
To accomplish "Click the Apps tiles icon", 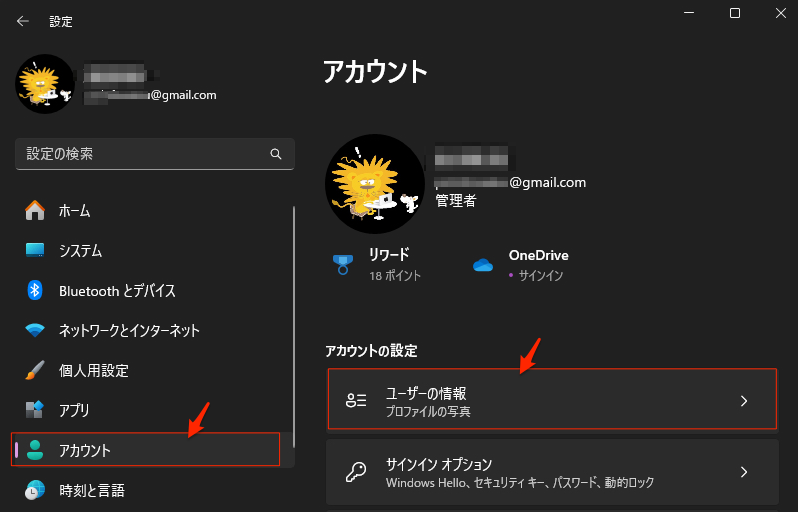I will pos(35,410).
